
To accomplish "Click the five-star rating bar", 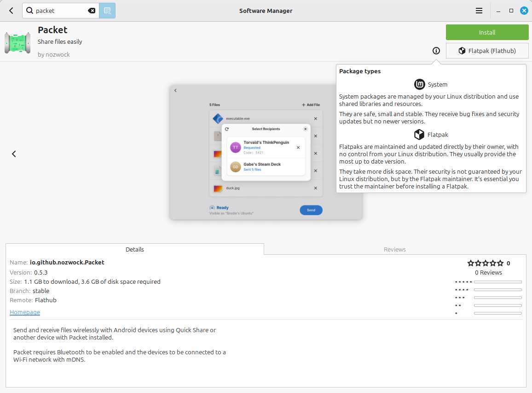I will (x=497, y=282).
